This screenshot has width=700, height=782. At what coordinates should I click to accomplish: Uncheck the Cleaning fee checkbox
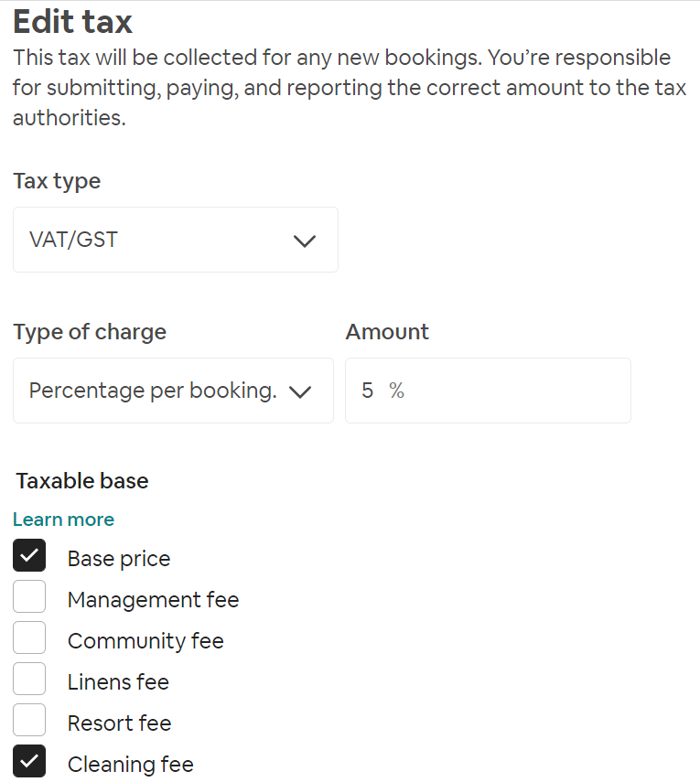coord(29,761)
